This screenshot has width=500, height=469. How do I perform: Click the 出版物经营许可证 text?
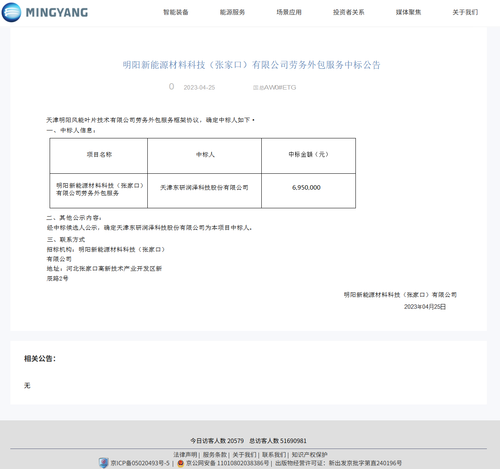pyautogui.click(x=338, y=463)
